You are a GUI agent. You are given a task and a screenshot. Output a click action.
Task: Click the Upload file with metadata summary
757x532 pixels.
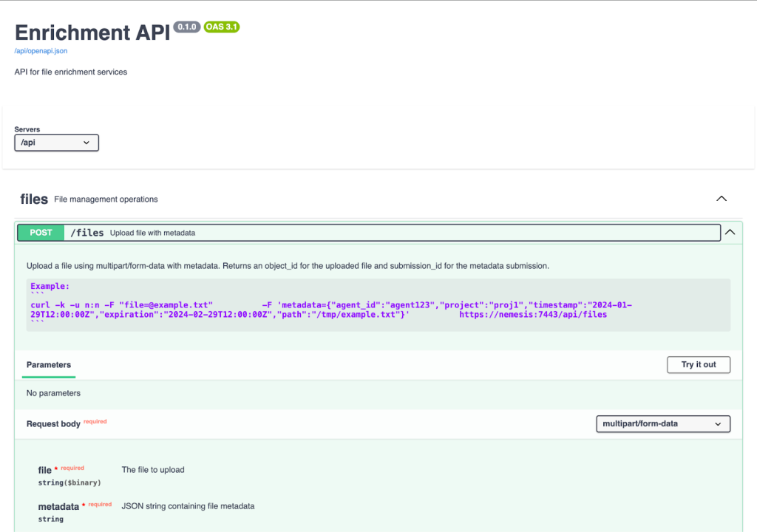pos(152,233)
